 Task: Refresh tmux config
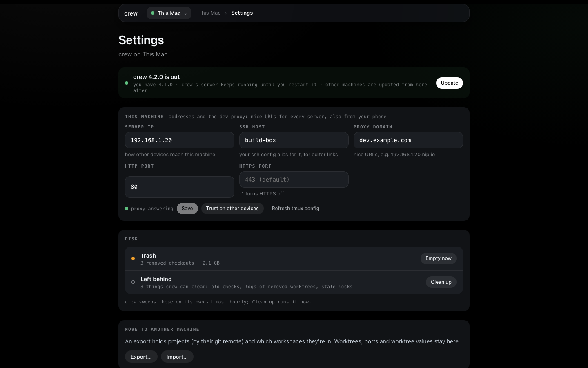pyautogui.click(x=296, y=209)
